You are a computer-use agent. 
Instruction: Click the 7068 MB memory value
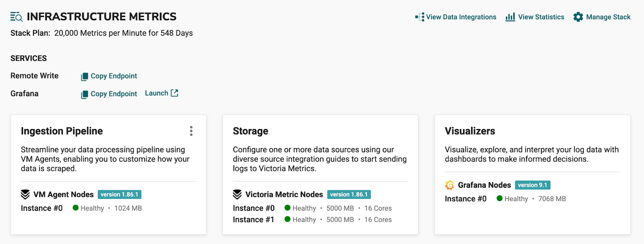552,199
